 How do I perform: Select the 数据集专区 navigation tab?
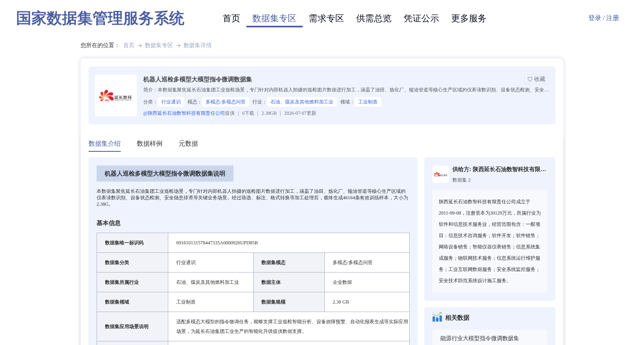coord(275,19)
